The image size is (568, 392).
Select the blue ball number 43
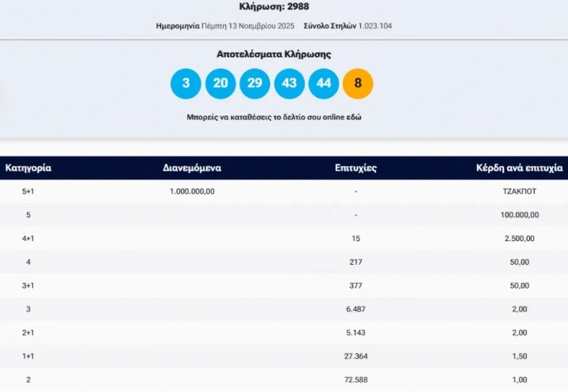(x=289, y=84)
